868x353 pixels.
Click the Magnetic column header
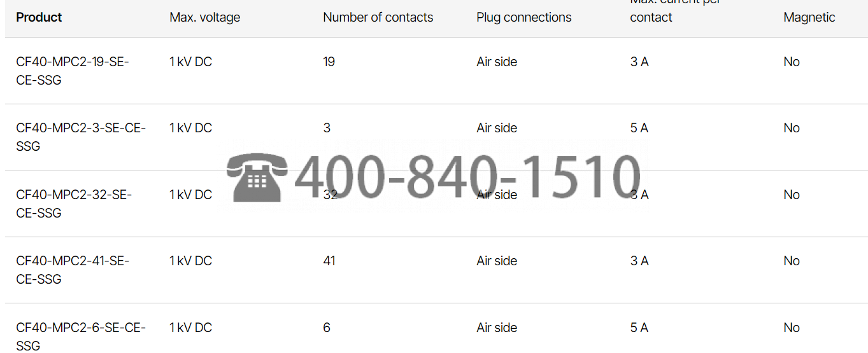[809, 17]
